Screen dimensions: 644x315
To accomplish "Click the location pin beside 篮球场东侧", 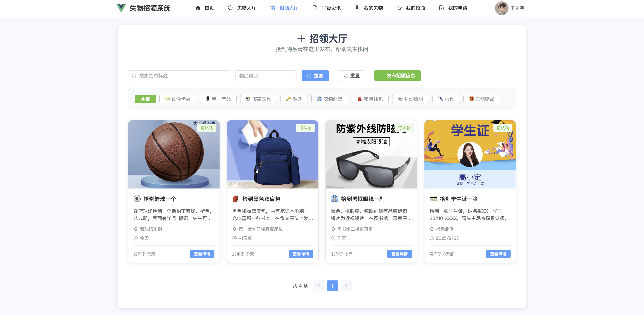I will click(x=136, y=229).
